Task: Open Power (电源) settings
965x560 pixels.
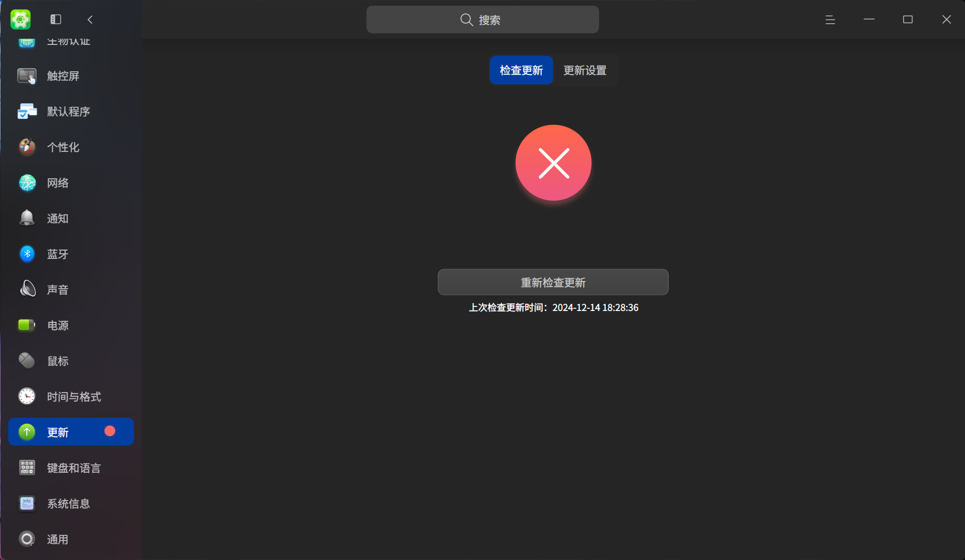Action: click(57, 325)
